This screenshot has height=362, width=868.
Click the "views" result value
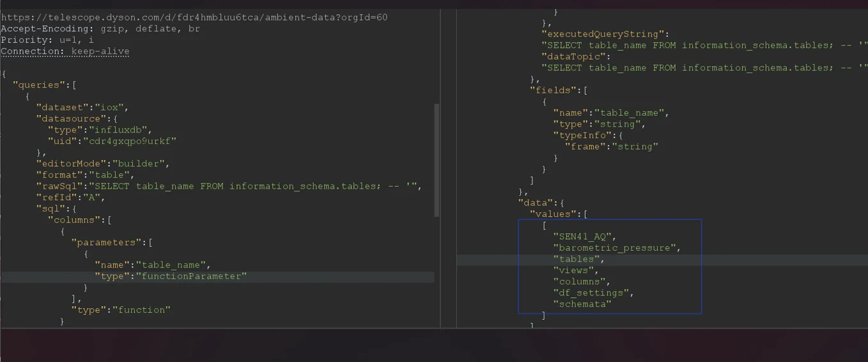(x=576, y=270)
